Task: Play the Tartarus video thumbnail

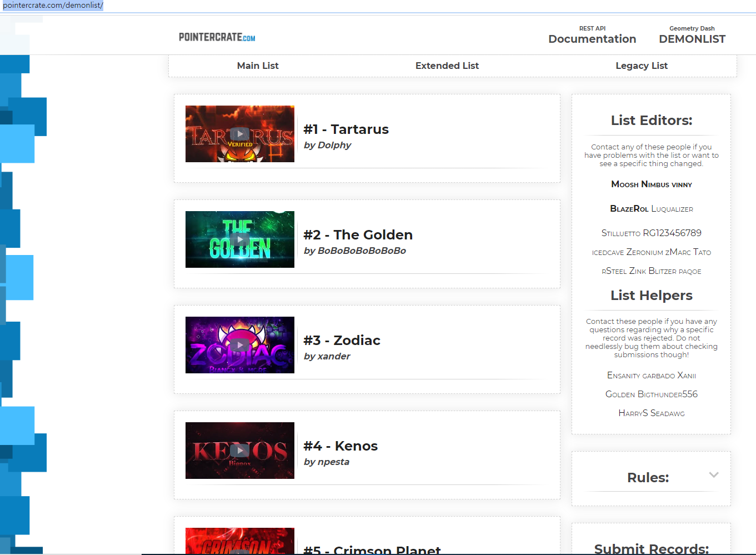Action: 239,134
